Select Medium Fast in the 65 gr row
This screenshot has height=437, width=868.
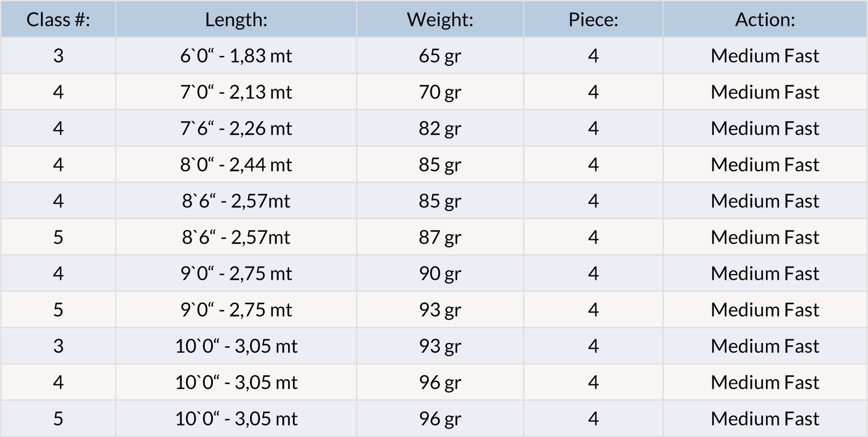tap(765, 56)
